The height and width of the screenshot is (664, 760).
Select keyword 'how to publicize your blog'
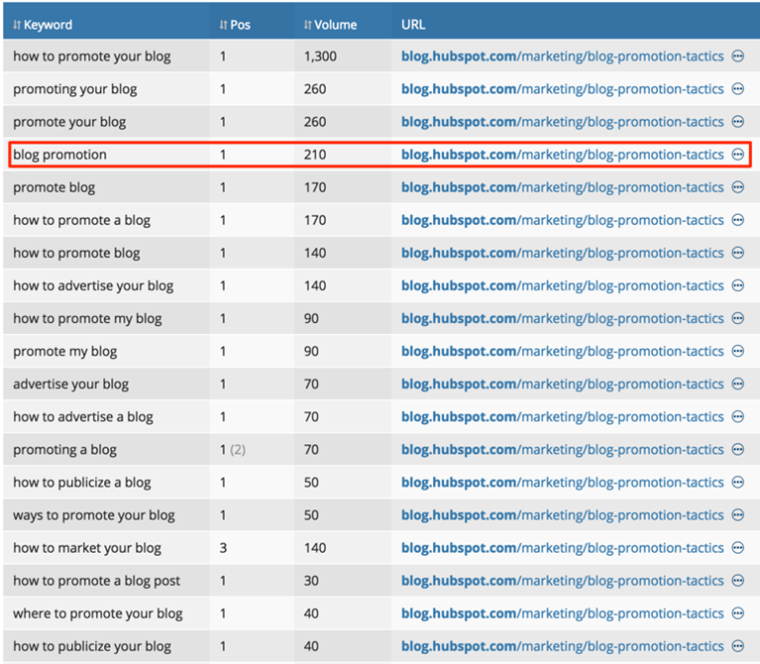pos(92,646)
